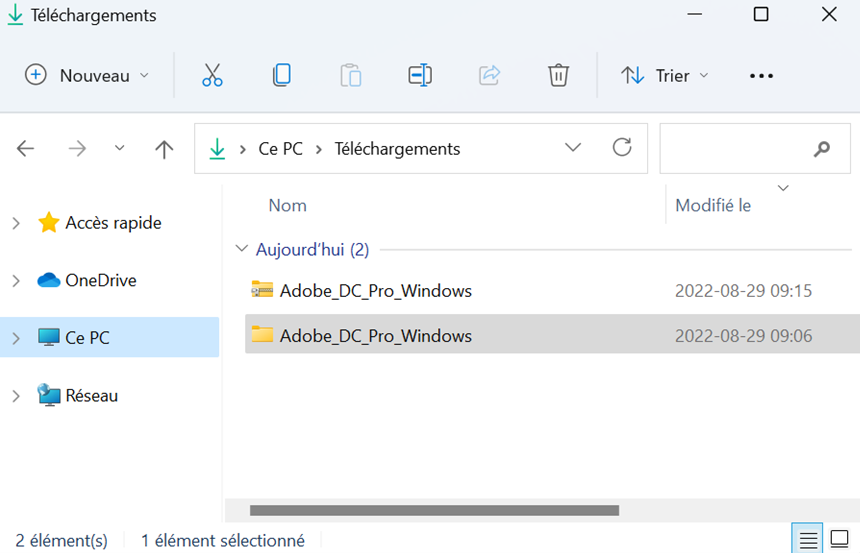Select OneDrive in navigation pane
Screen dimensions: 860x553
click(100, 280)
